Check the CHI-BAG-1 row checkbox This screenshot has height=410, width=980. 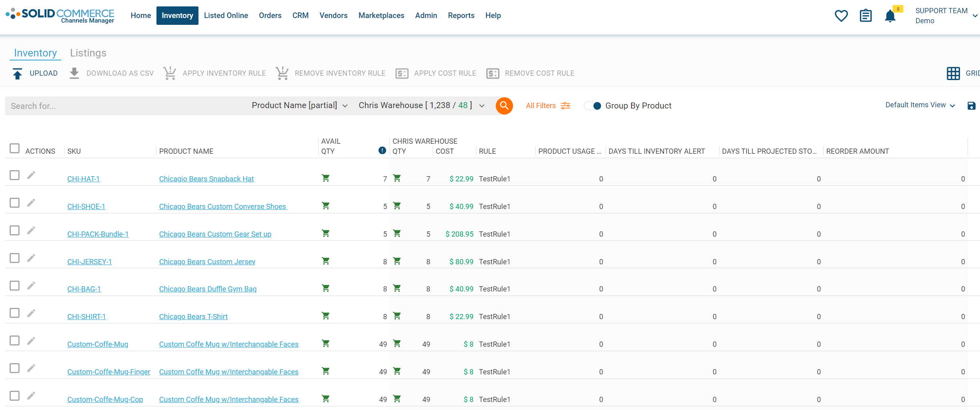(14, 285)
